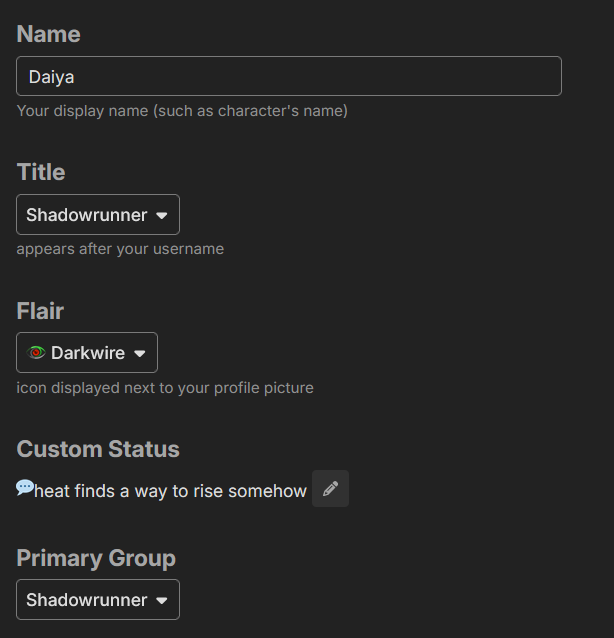Click the "appears after your username" hint text
This screenshot has height=638, width=614.
120,249
